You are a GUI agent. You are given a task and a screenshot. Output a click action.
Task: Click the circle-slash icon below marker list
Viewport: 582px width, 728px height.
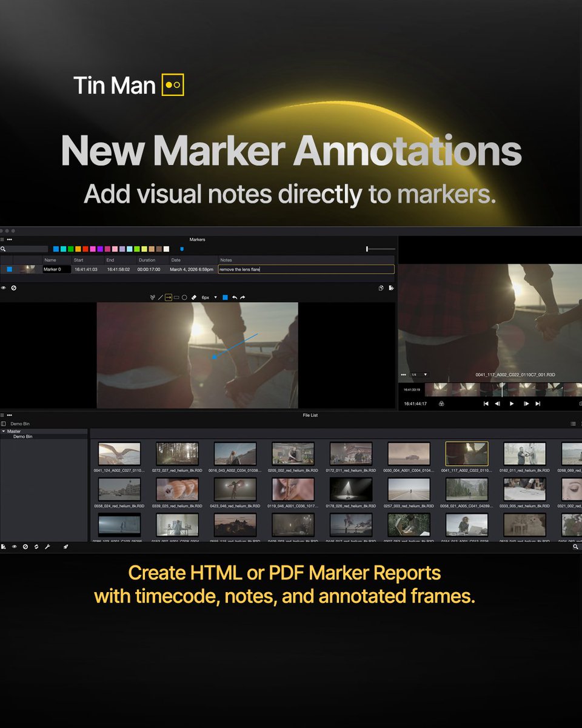point(13,288)
